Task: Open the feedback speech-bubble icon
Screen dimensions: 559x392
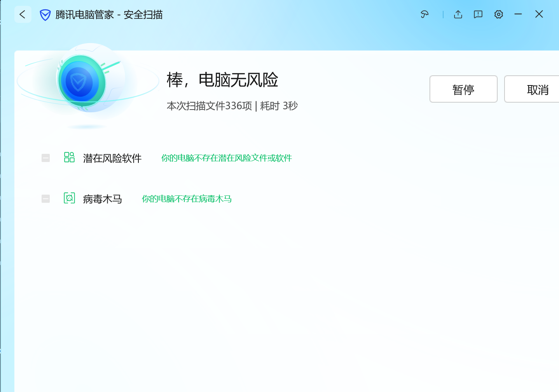Action: [478, 15]
